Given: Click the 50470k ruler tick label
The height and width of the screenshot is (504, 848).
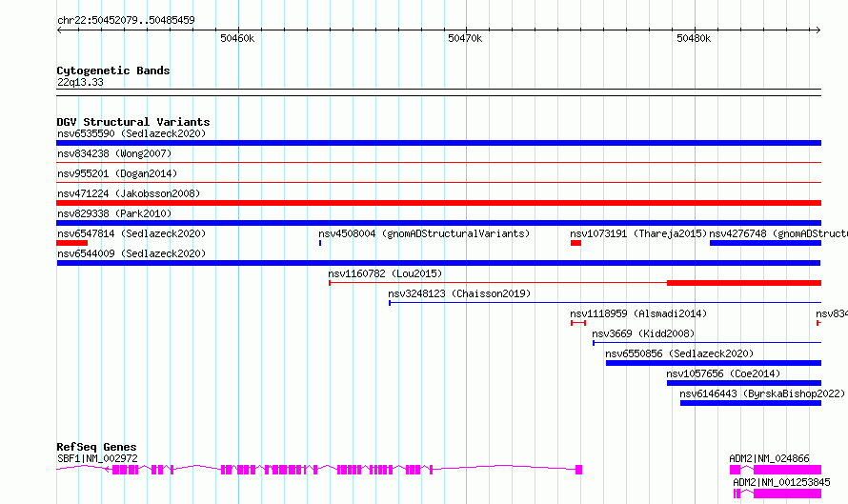Looking at the screenshot, I should pyautogui.click(x=465, y=38).
